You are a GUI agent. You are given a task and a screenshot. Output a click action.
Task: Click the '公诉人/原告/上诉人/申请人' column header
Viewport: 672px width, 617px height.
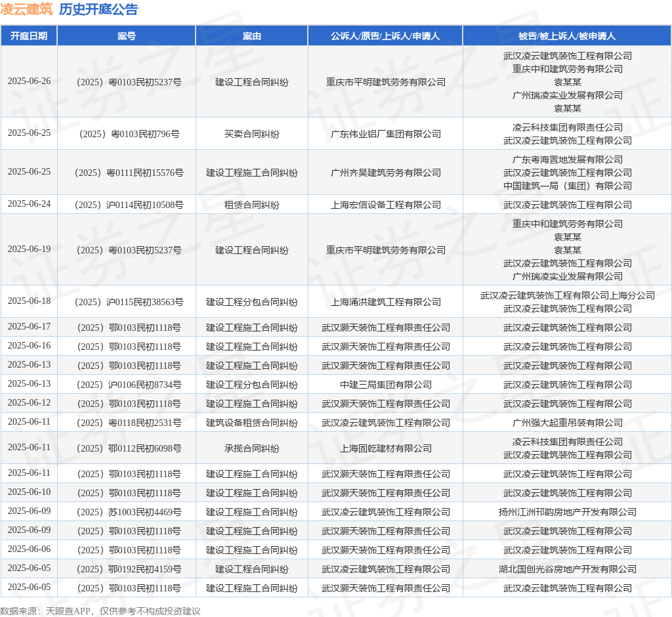[x=385, y=36]
